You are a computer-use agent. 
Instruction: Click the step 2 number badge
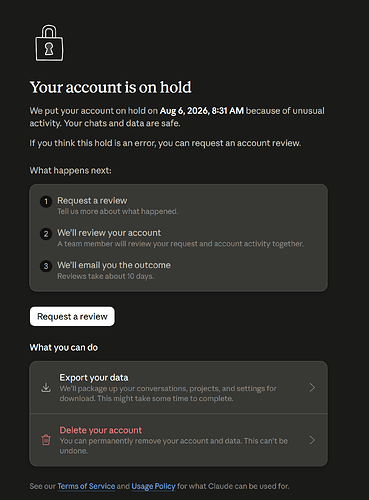[46, 234]
